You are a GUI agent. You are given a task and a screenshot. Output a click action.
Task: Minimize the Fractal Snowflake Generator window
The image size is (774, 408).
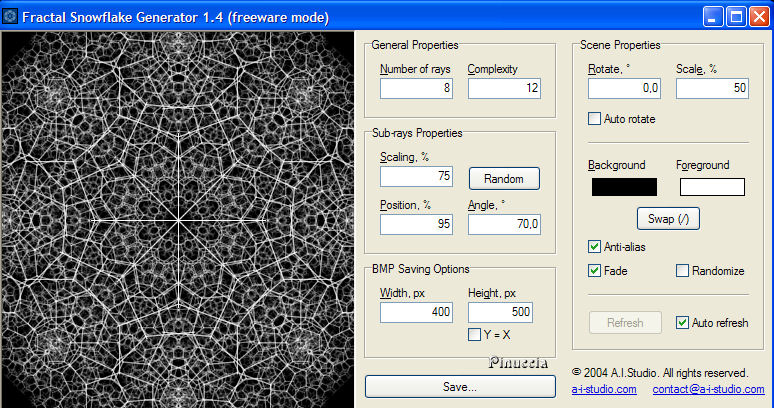(712, 17)
